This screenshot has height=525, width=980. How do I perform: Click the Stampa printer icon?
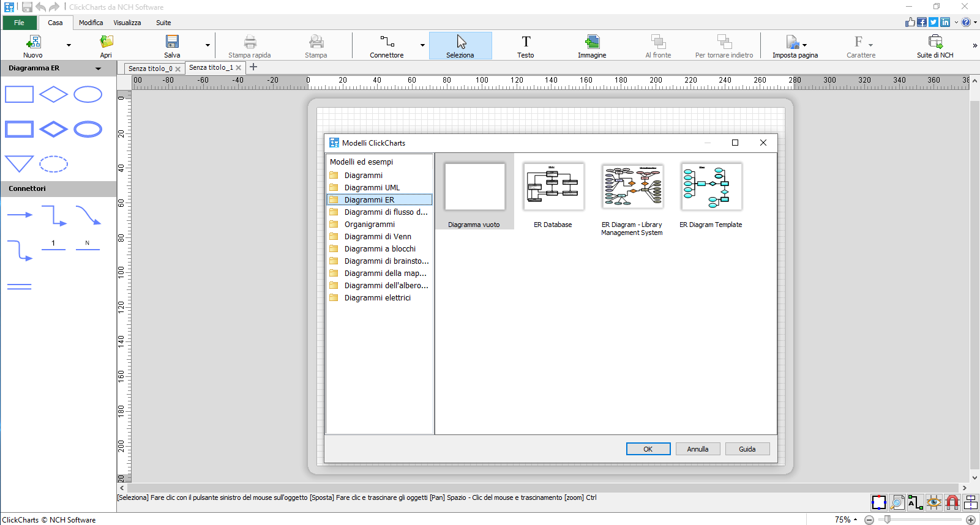pyautogui.click(x=316, y=42)
